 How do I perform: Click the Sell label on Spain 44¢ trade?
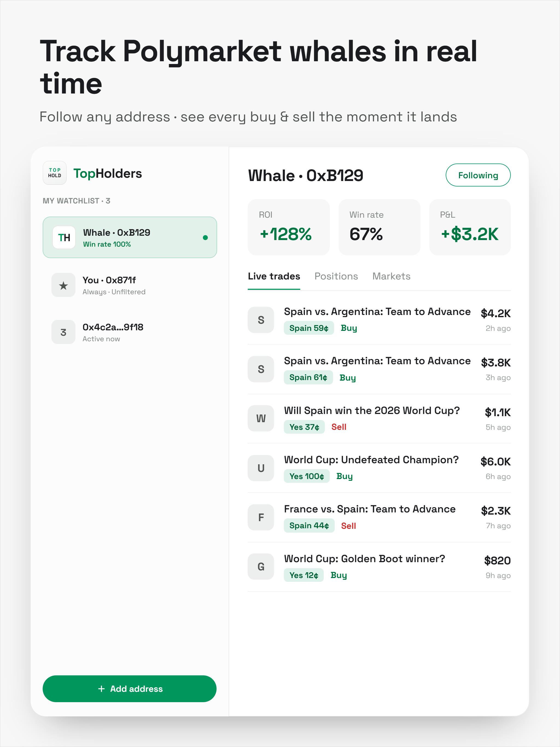[x=348, y=526]
